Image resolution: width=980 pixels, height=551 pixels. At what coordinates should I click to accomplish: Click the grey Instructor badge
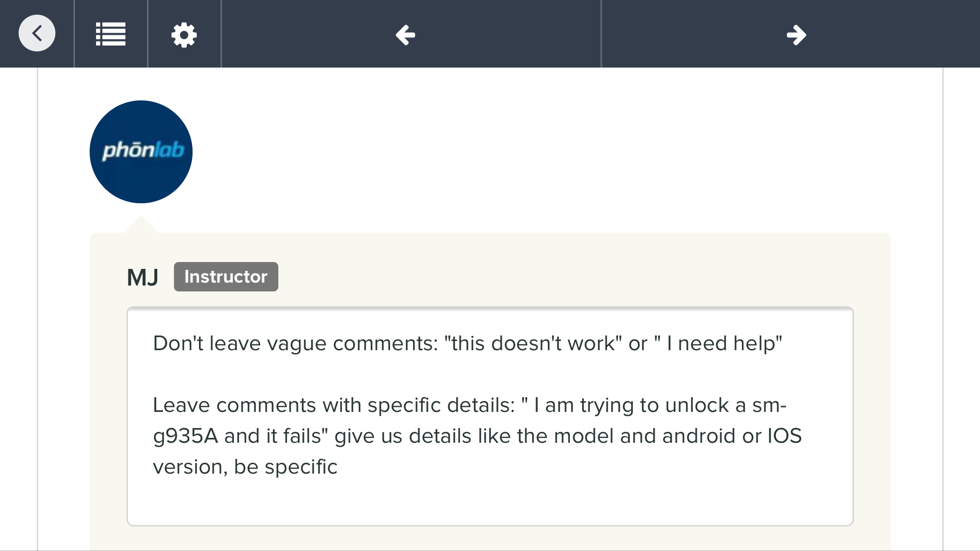[x=226, y=277]
